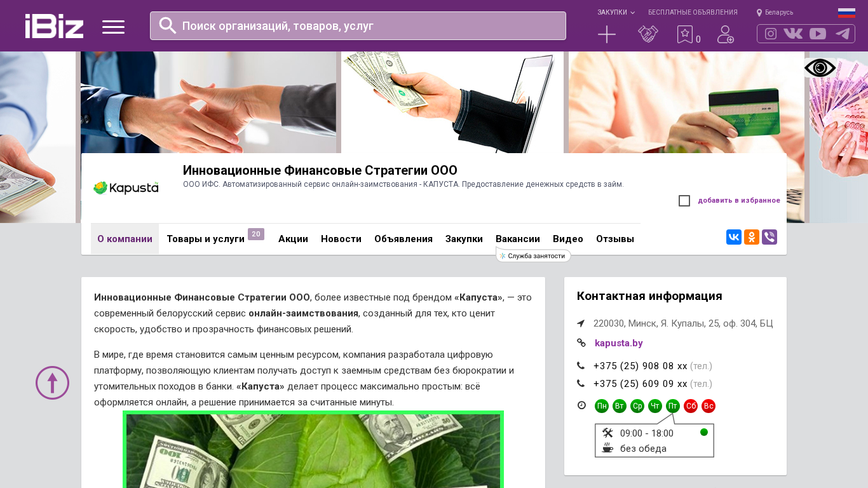The width and height of the screenshot is (868, 488).
Task: Click the 20 badge on Товары и услуги
Action: click(256, 234)
